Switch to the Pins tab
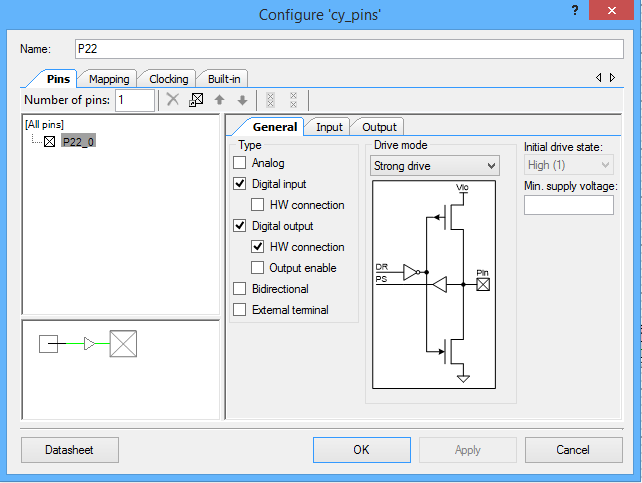 tap(58, 79)
